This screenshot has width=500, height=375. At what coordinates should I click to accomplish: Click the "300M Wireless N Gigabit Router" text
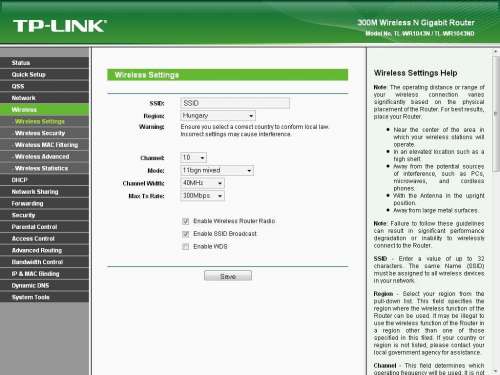coord(416,23)
